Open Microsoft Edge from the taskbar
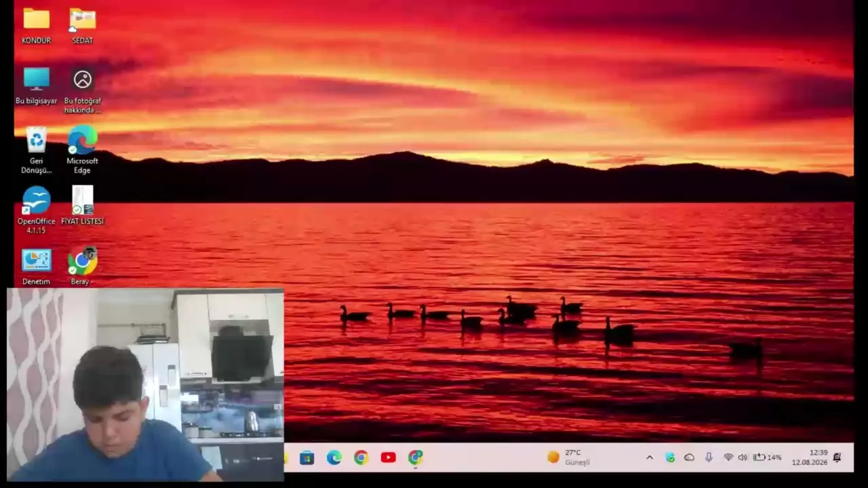The image size is (868, 488). [334, 458]
